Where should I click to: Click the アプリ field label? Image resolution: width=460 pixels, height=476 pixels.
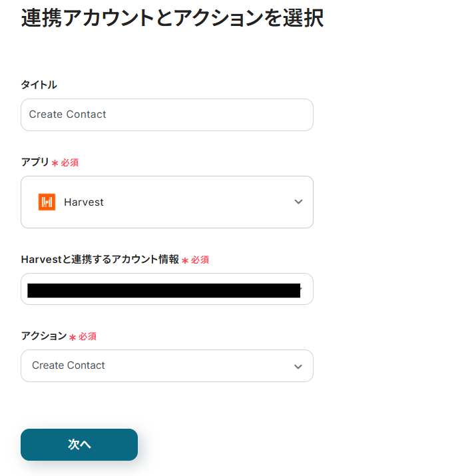[35, 162]
